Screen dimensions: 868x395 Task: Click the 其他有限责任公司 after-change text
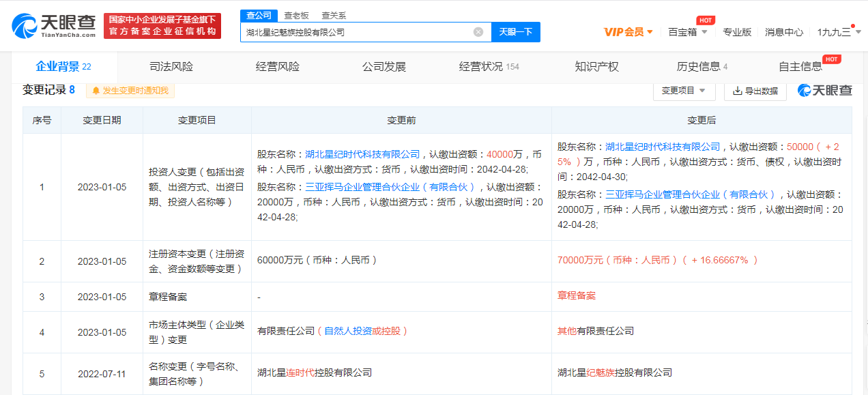click(x=596, y=331)
